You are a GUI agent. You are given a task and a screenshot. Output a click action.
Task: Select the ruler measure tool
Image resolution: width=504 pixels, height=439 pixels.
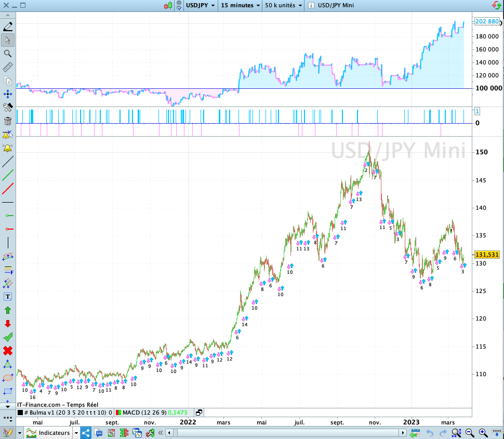click(x=8, y=67)
